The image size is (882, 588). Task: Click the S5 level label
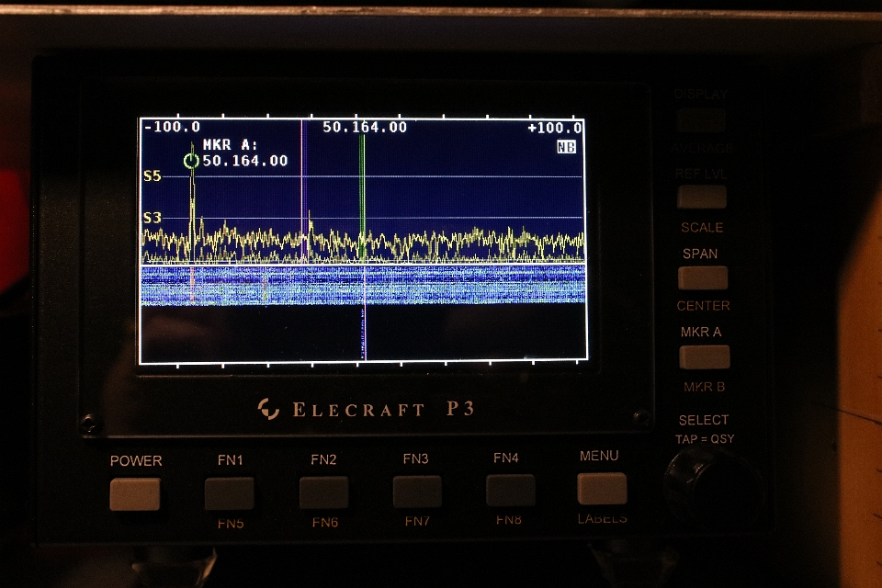(153, 176)
